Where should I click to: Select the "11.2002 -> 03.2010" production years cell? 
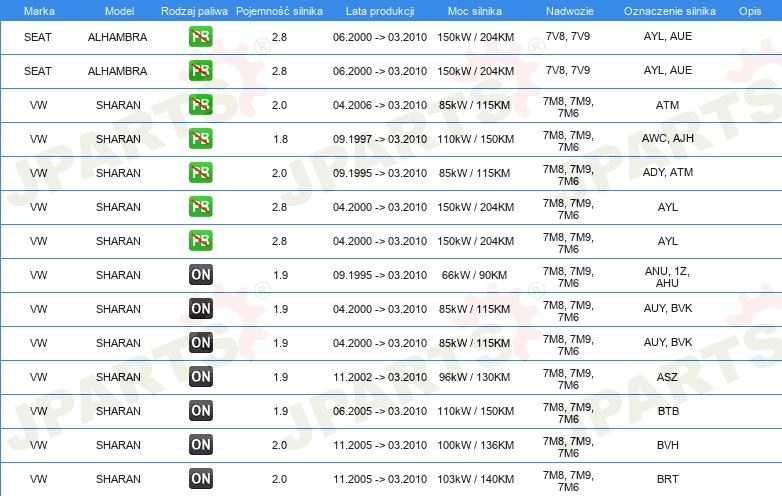tap(380, 377)
